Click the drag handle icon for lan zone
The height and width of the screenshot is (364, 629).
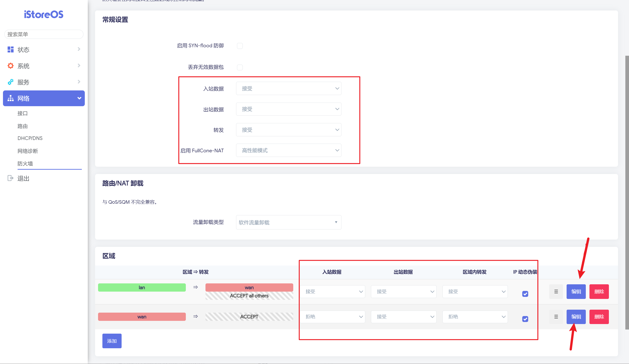[556, 291]
